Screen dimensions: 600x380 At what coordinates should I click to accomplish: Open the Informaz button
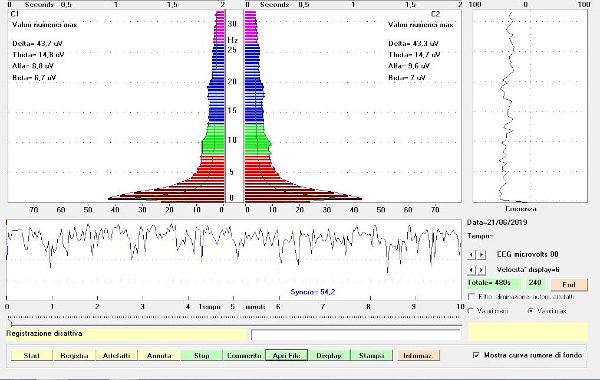(419, 356)
